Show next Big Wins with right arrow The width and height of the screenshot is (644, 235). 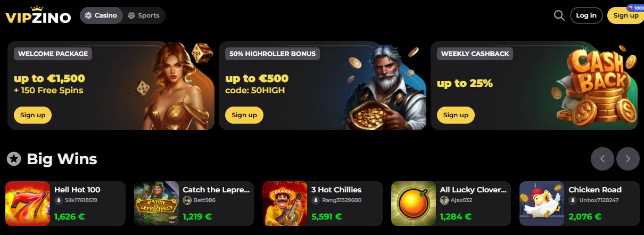pos(628,159)
